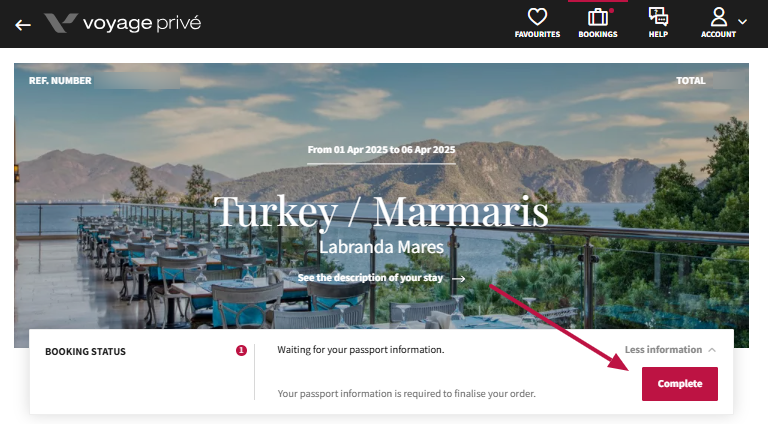Image resolution: width=768 pixels, height=424 pixels.
Task: Expand the Account dropdown chevron
Action: pyautogui.click(x=743, y=22)
